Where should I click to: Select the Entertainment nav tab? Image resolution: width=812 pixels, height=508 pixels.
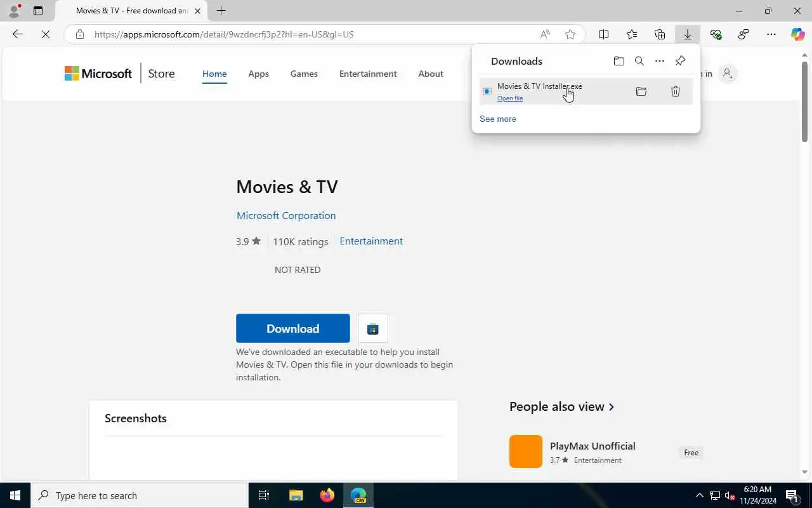coord(368,74)
